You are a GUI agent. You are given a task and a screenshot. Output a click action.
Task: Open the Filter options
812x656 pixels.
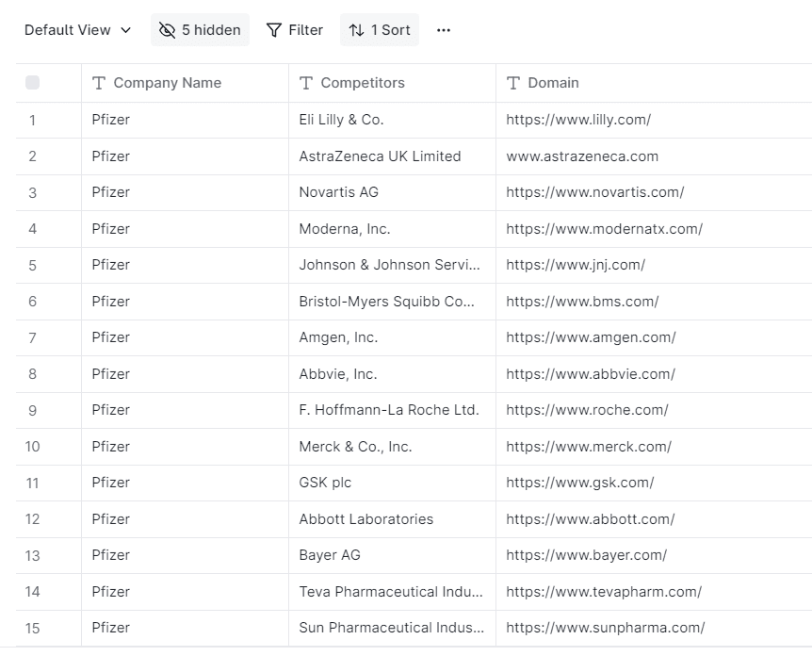pyautogui.click(x=295, y=30)
